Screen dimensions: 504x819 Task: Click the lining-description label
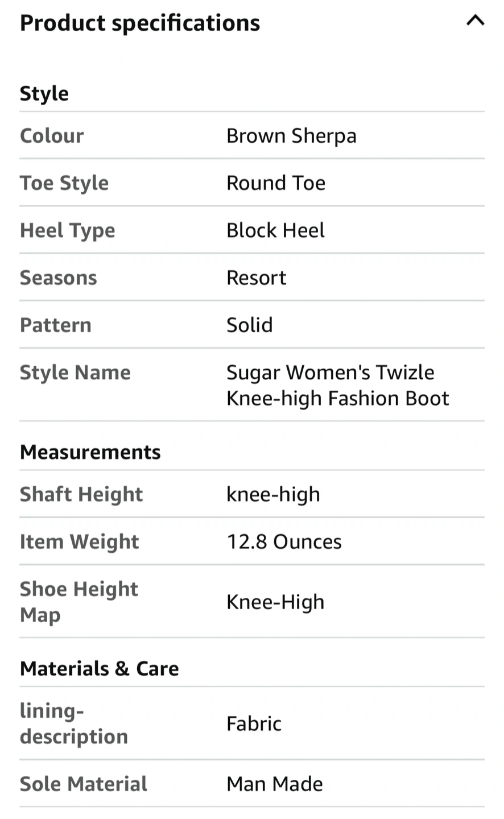coord(74,723)
